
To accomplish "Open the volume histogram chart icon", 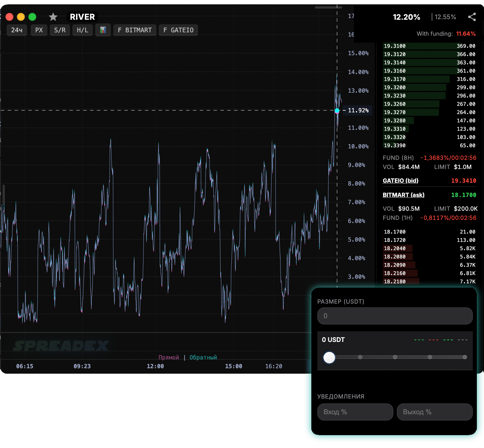I will pos(103,30).
